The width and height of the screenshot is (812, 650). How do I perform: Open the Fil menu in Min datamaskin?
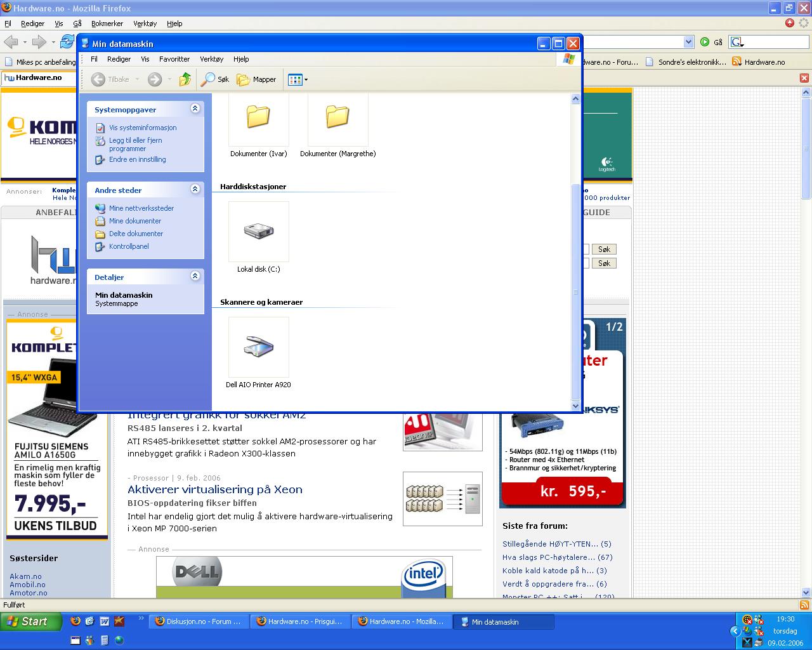(94, 59)
